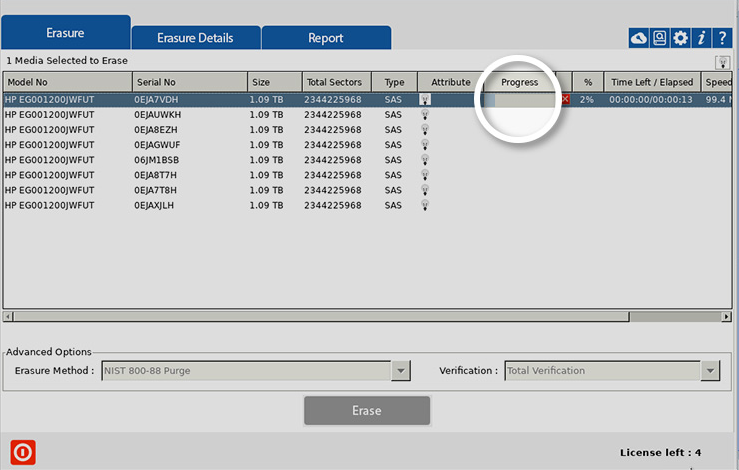Click the Progress column header
This screenshot has height=470, width=739.
pos(520,82)
